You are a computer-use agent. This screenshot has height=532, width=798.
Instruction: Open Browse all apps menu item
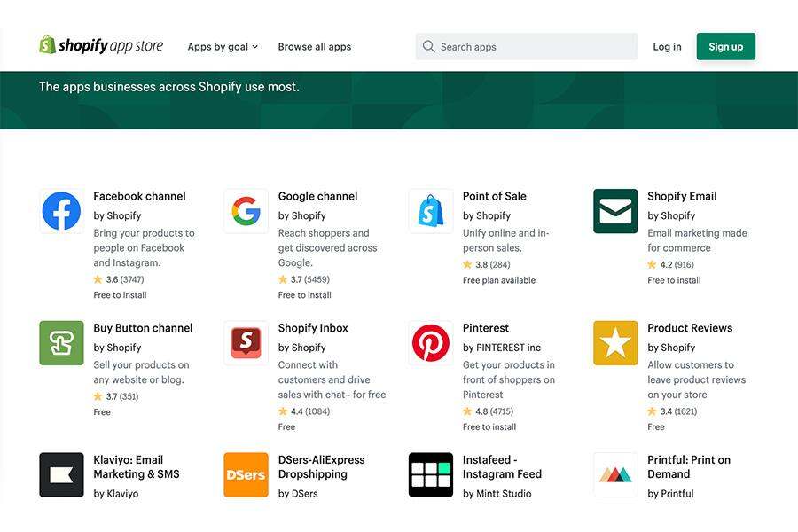pyautogui.click(x=315, y=46)
